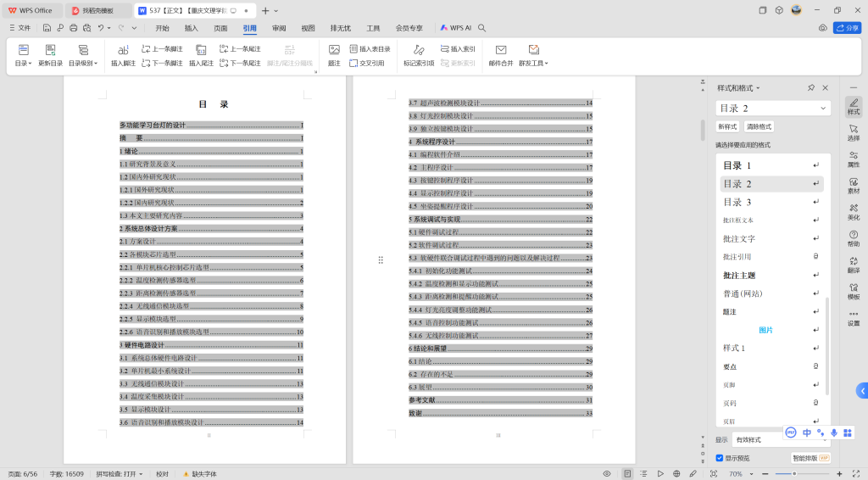Click the zoom slider in status bar

point(793,473)
